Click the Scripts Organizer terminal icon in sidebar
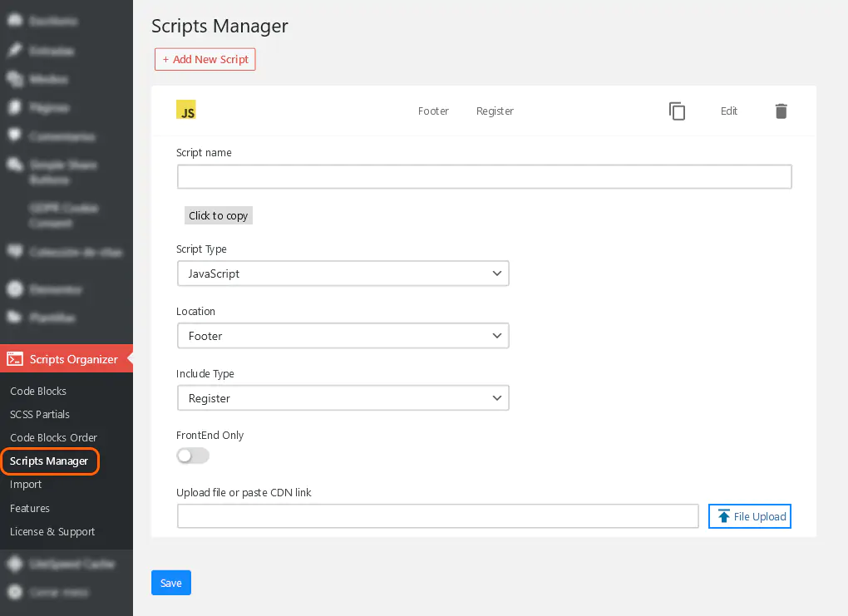This screenshot has width=848, height=616. [x=15, y=359]
